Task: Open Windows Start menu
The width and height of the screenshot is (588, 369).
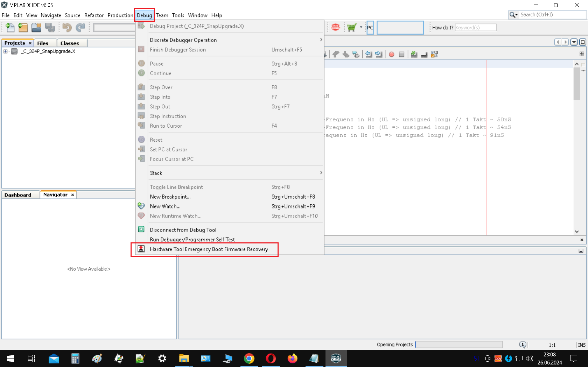Action: click(x=10, y=359)
